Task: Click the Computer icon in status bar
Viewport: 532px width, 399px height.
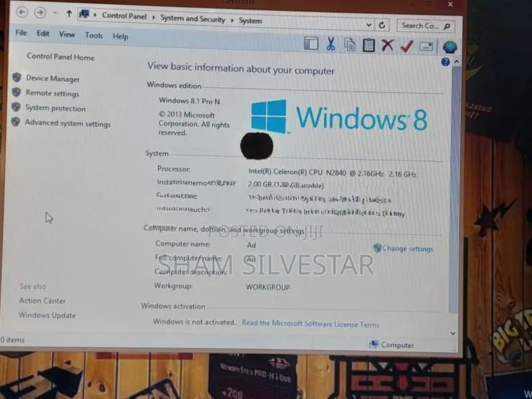Action: [374, 344]
